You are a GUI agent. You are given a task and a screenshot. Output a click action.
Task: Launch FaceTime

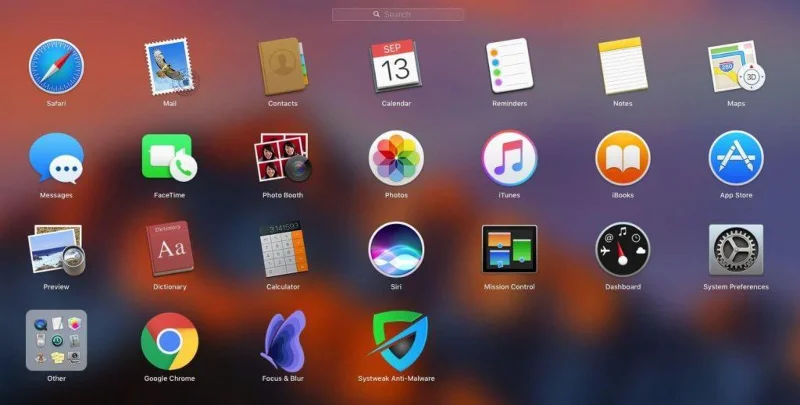click(x=169, y=158)
